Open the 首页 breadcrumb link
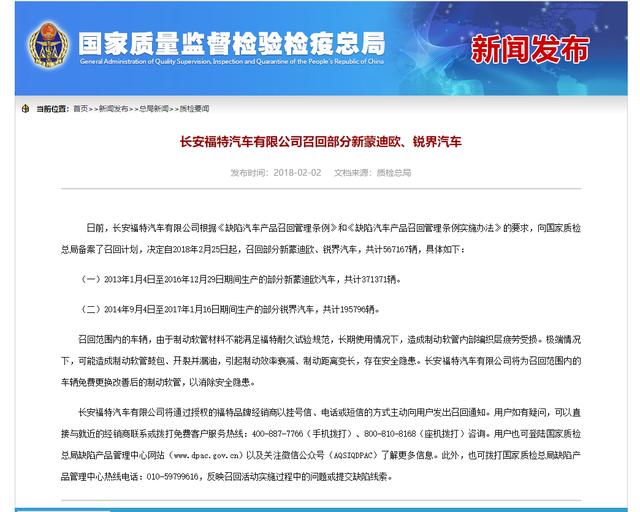 (x=80, y=109)
